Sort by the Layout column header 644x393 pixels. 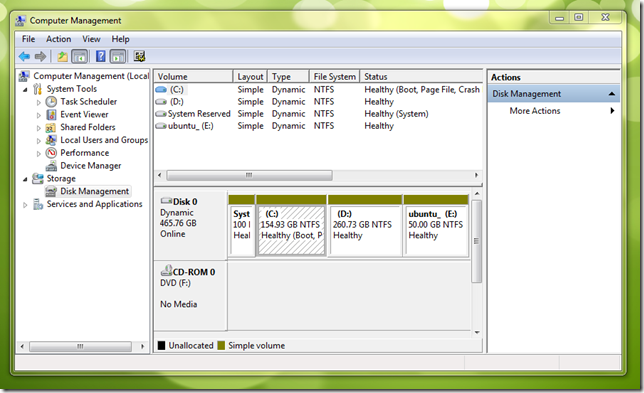click(x=250, y=76)
